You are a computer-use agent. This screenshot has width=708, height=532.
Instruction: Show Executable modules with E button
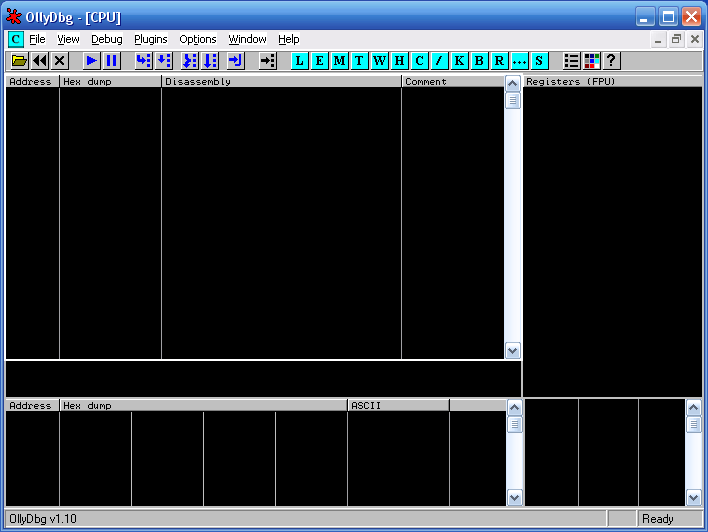(320, 61)
